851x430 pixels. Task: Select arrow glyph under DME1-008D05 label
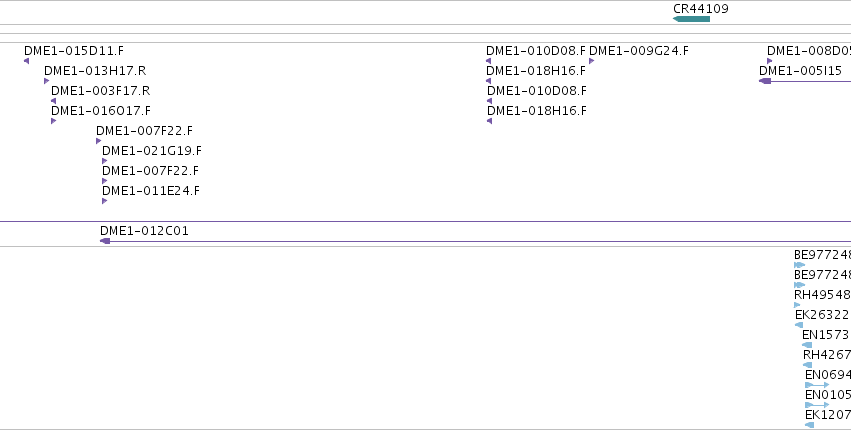click(x=770, y=61)
